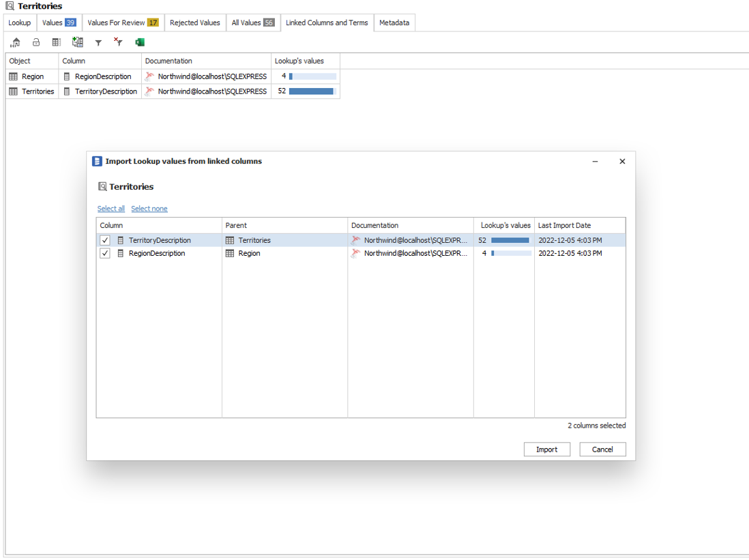Click the Select none link

coord(149,209)
